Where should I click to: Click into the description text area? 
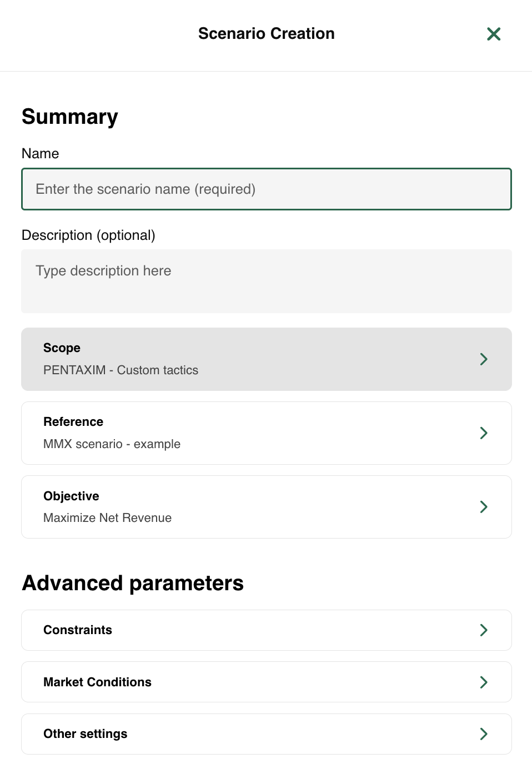click(267, 282)
